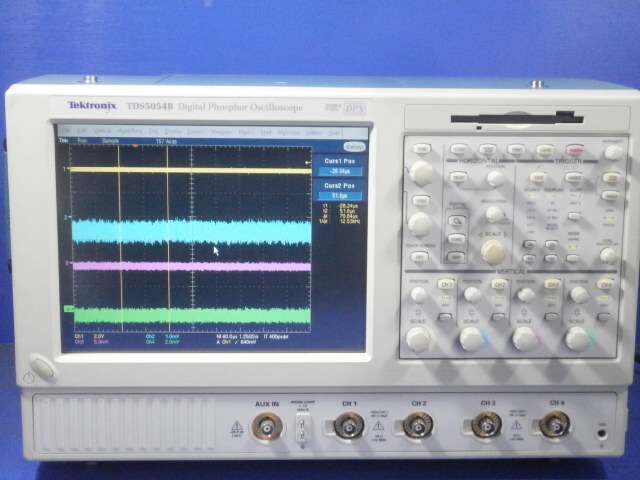
Task: Click the Sample acquisition mode label
Action: (x=110, y=140)
